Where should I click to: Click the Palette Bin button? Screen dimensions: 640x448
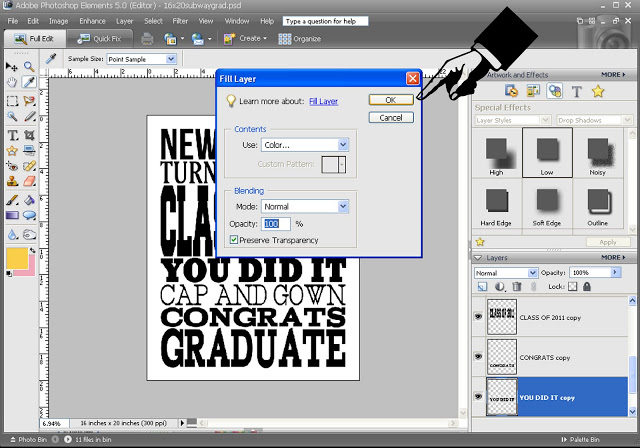coord(581,439)
